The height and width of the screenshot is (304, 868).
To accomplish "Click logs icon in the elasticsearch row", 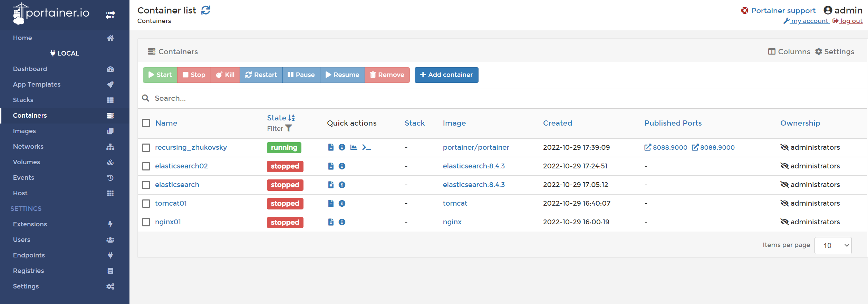I will (331, 185).
